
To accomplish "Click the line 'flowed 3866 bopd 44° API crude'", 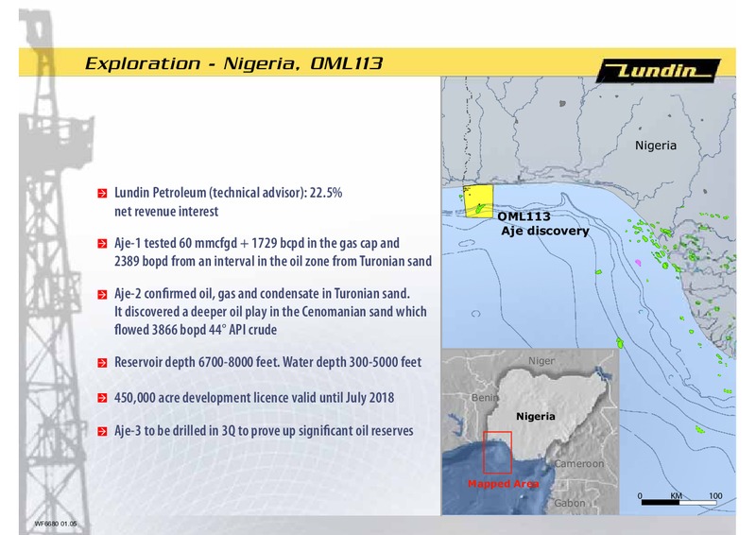I will (196, 330).
